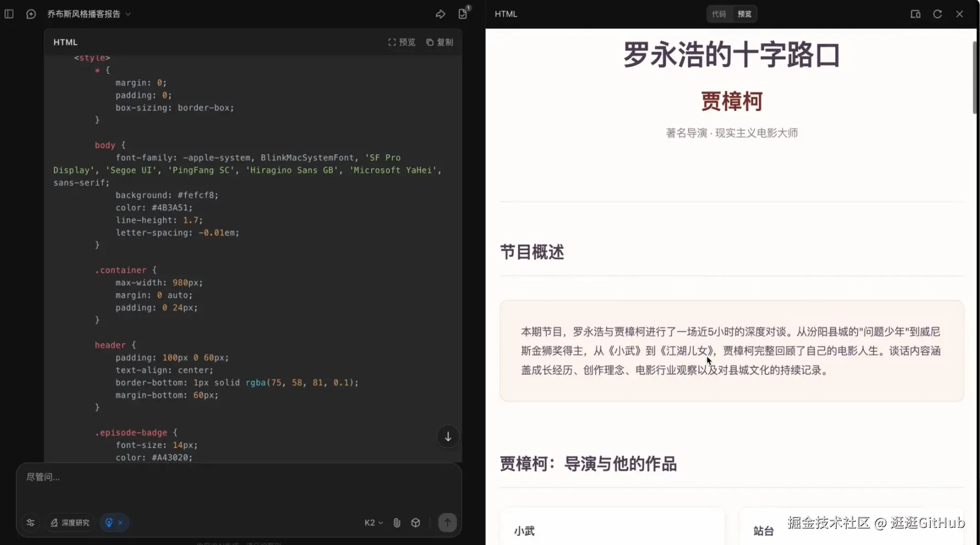Copy the code with the 复制 button
This screenshot has height=545, width=980.
click(440, 42)
